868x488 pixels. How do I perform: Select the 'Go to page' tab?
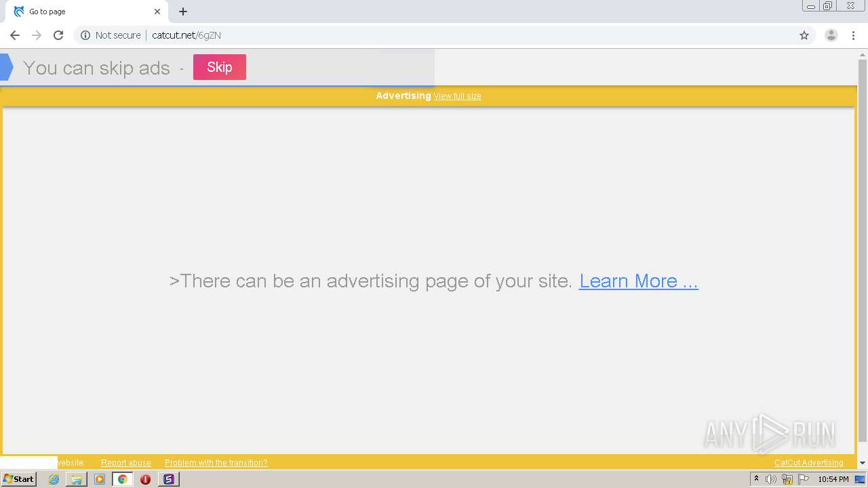click(87, 12)
